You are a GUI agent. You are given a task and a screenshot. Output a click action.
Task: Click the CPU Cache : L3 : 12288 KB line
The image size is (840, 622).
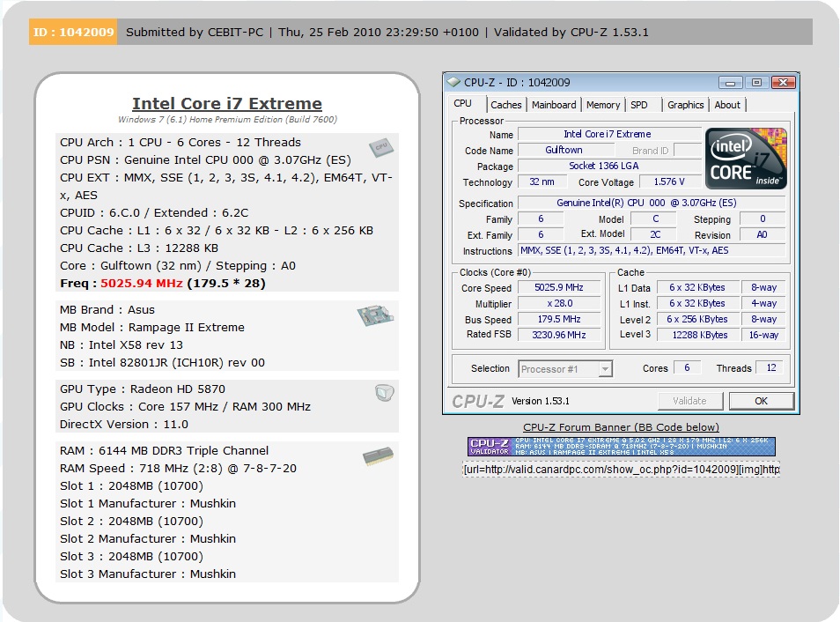139,248
